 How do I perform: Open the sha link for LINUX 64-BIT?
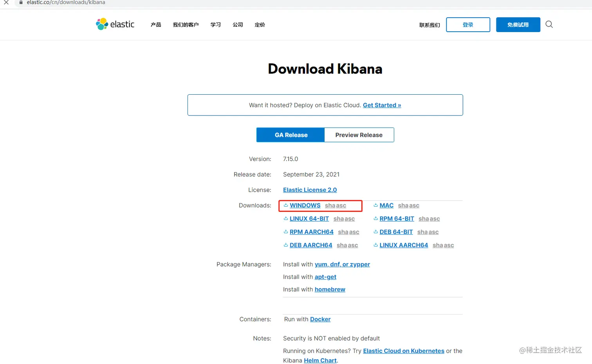339,219
